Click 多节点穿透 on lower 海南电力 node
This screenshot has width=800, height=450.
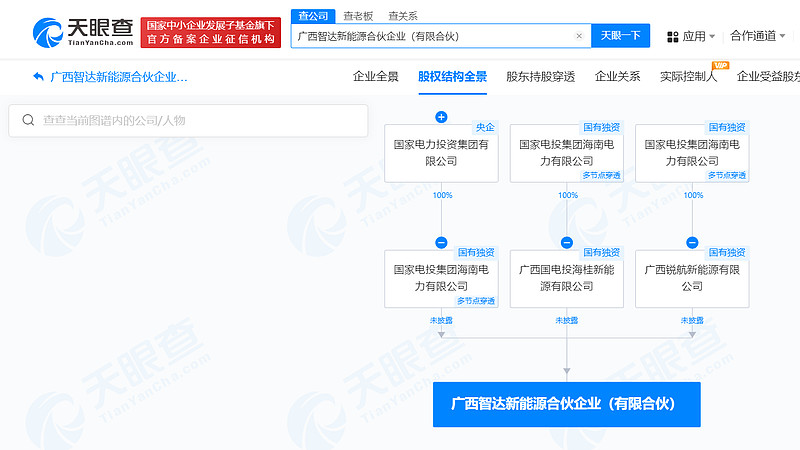click(x=476, y=301)
